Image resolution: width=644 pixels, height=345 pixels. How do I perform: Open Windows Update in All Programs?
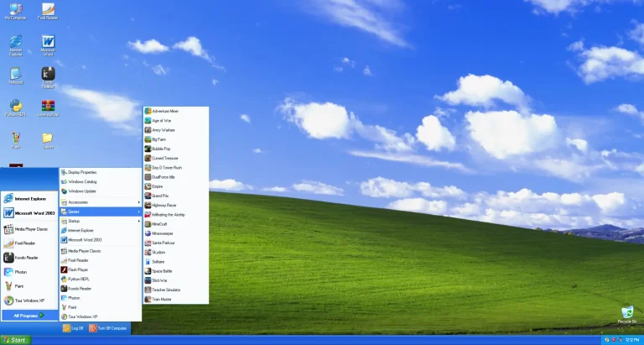[101, 191]
